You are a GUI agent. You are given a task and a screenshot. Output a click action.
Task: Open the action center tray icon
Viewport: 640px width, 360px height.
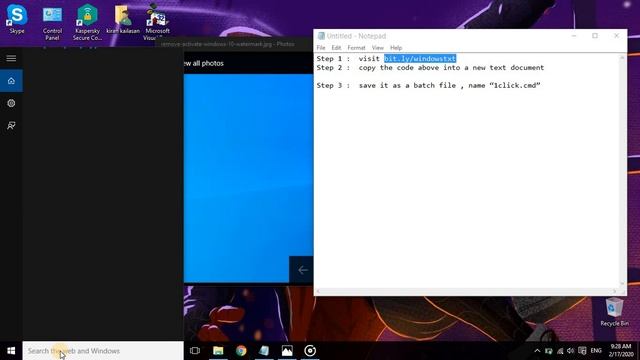[x=582, y=351]
